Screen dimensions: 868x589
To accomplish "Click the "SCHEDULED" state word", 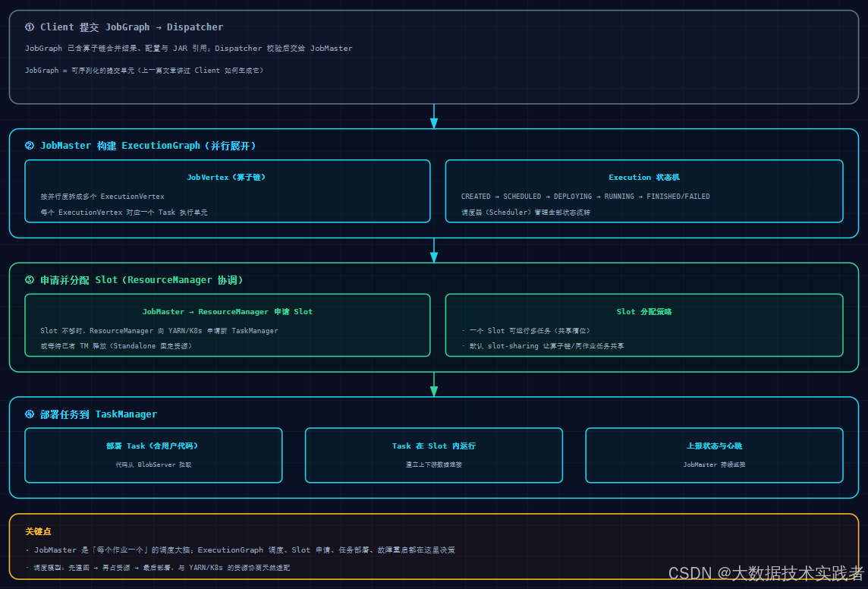I will tap(522, 197).
